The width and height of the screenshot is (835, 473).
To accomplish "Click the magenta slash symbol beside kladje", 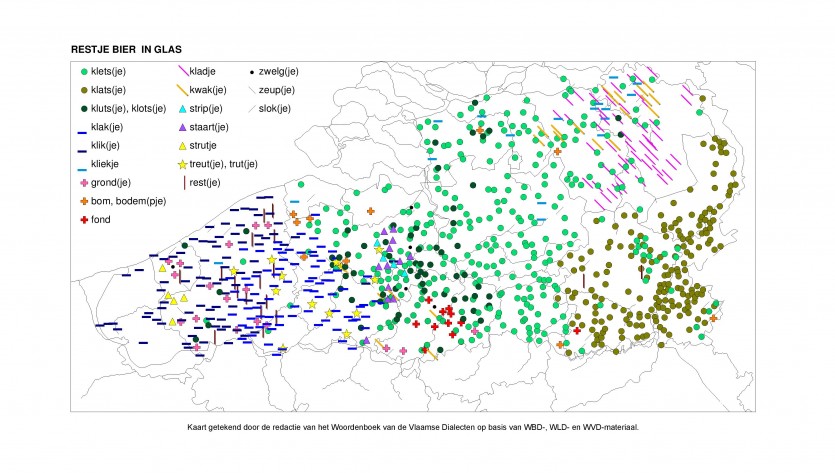I will [x=183, y=71].
